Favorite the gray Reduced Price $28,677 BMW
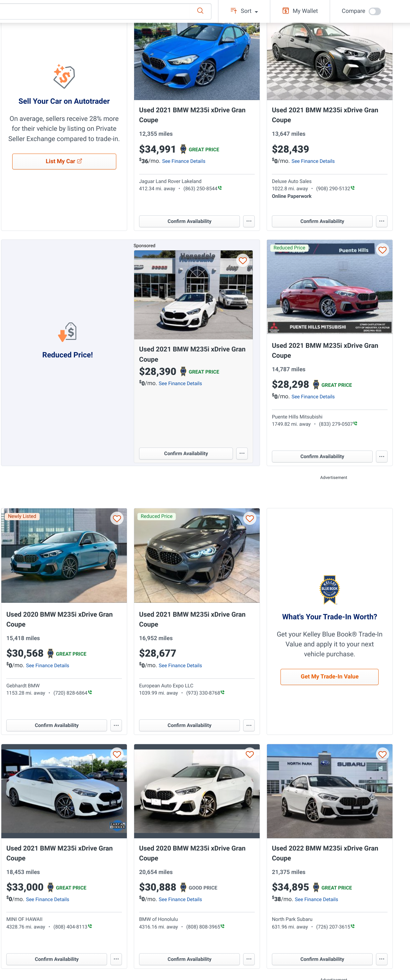The height and width of the screenshot is (980, 410). pyautogui.click(x=250, y=519)
